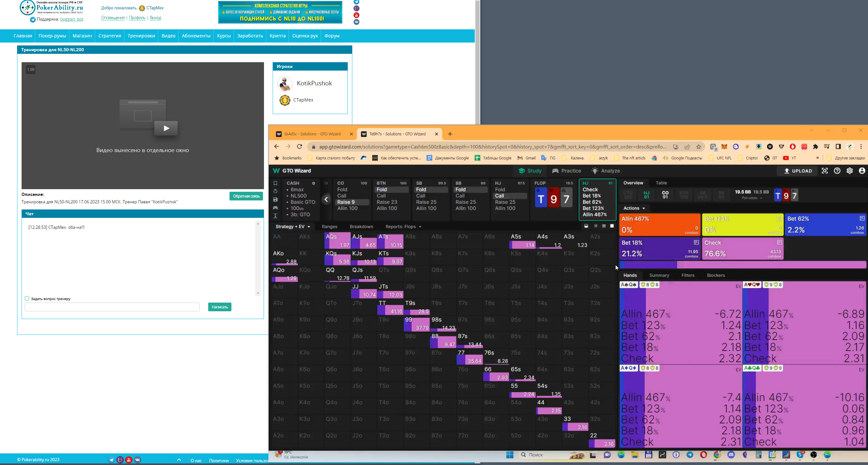Click the Windows Start button
The height and width of the screenshot is (465, 868).
[510, 455]
